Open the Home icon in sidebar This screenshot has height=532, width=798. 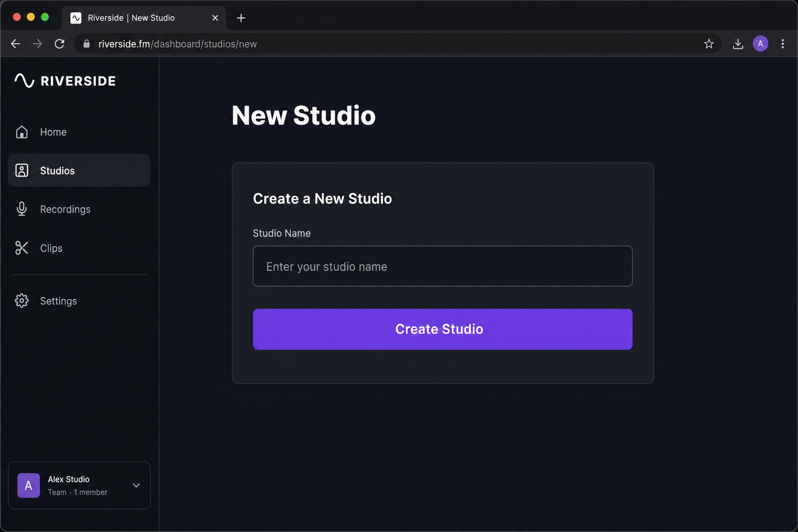tap(22, 132)
